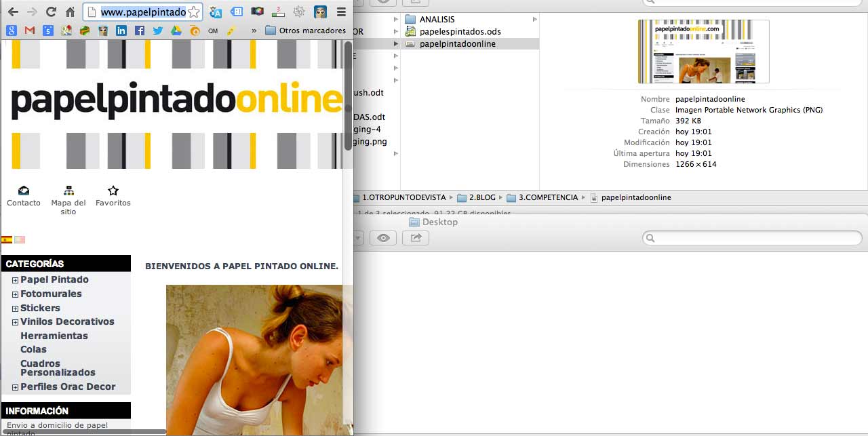The width and height of the screenshot is (868, 436).
Task: Expand the Fotomurales category
Action: tap(14, 294)
